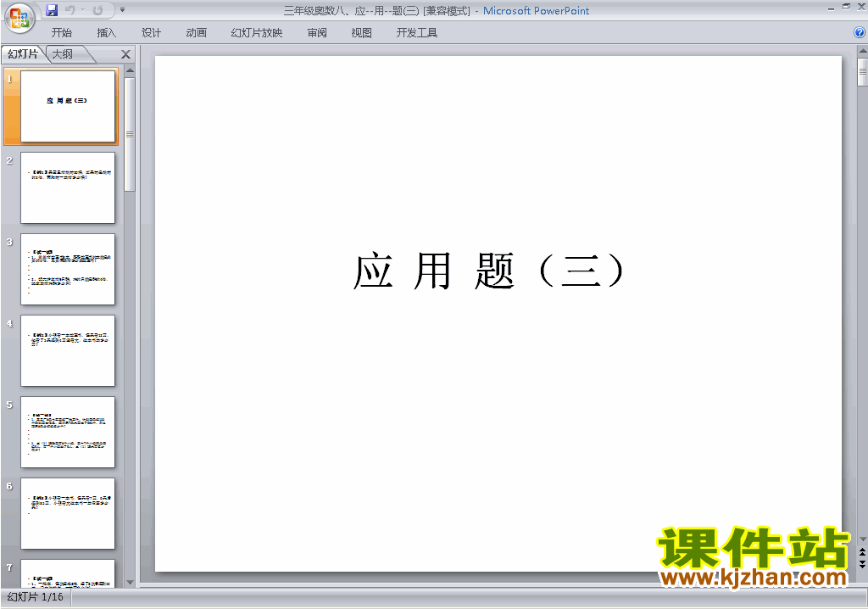Select slide 1 thumbnail
The height and width of the screenshot is (609, 868).
pyautogui.click(x=68, y=106)
